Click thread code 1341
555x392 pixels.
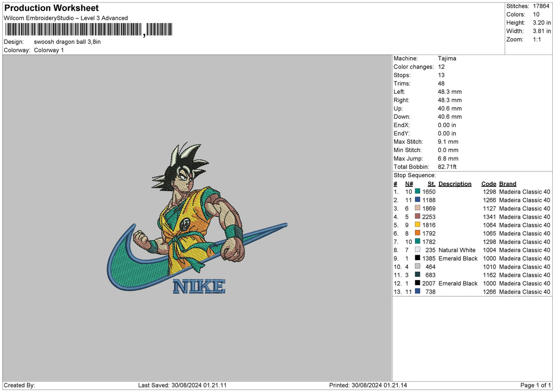tap(489, 217)
